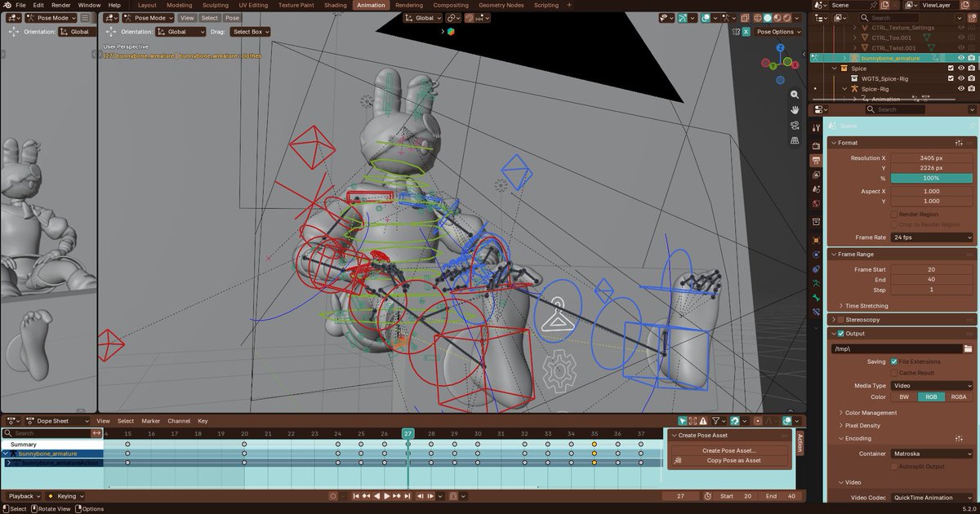Select the RGBA color option
980x514 pixels.
[959, 397]
